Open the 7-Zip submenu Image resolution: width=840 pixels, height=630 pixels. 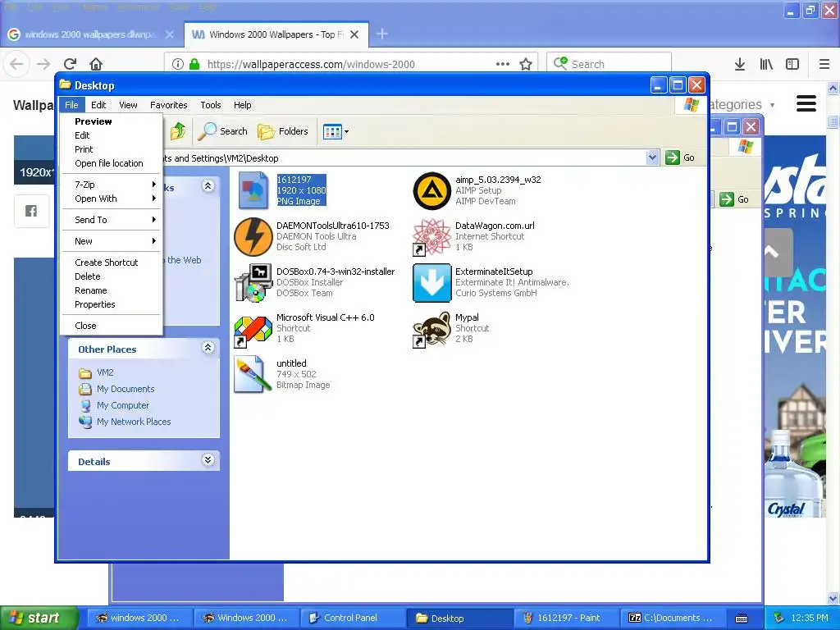[x=112, y=185]
